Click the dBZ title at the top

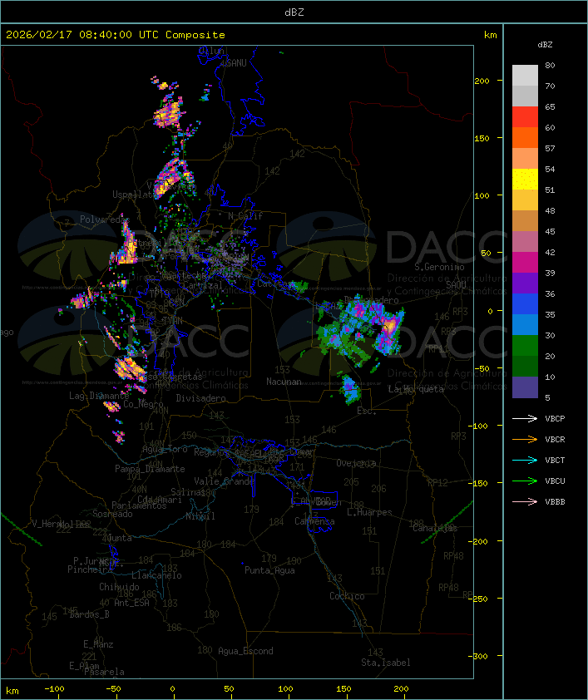tap(294, 12)
